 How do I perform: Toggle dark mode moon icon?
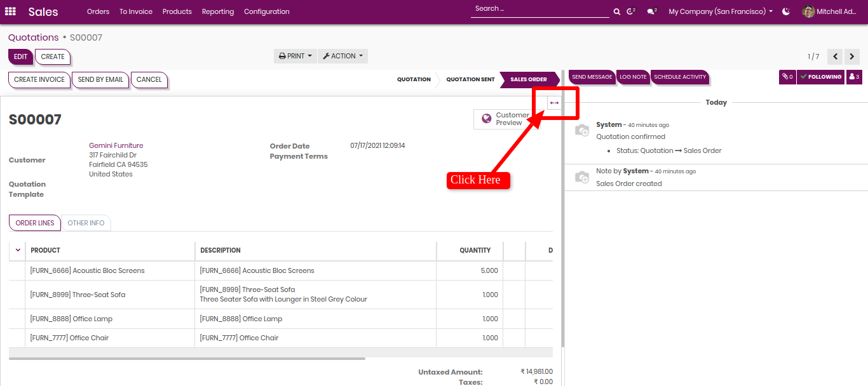786,11
